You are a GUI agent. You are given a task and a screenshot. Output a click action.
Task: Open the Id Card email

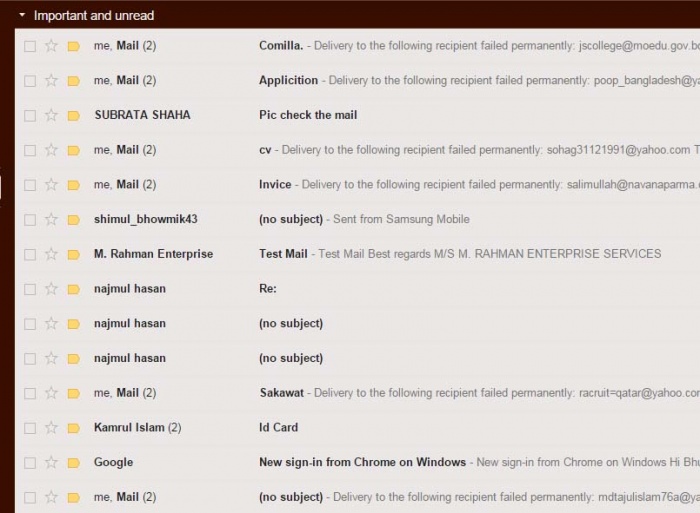tap(279, 428)
